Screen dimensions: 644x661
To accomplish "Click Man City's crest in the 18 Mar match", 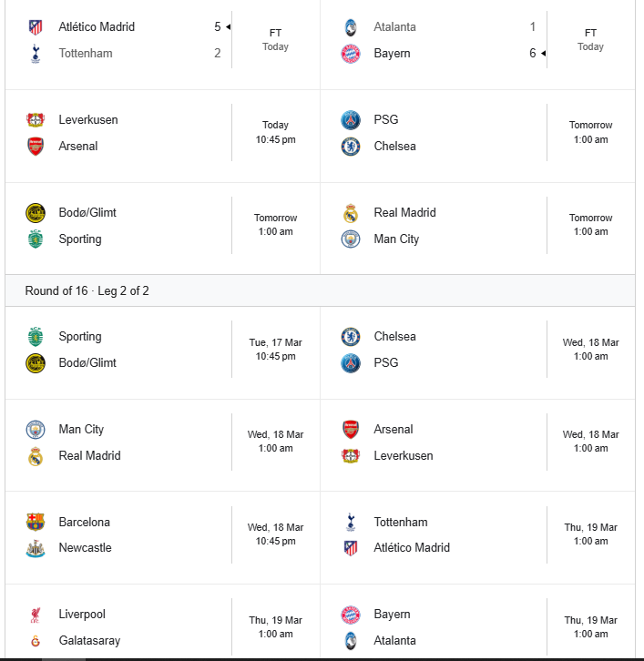I will [36, 430].
